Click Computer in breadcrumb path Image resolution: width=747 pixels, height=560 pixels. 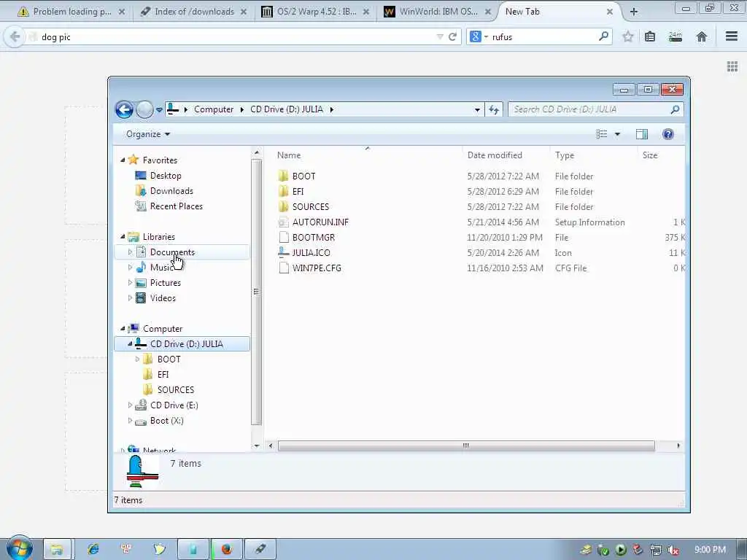click(x=214, y=109)
